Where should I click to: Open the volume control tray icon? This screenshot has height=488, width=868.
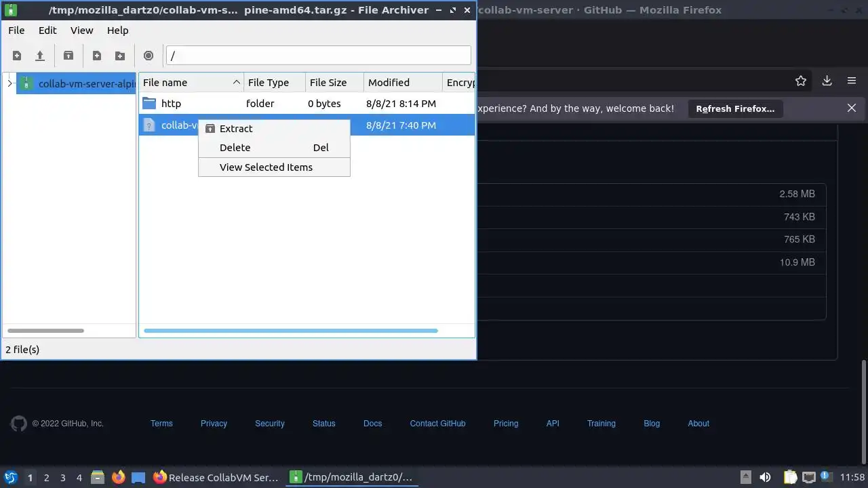pyautogui.click(x=766, y=477)
